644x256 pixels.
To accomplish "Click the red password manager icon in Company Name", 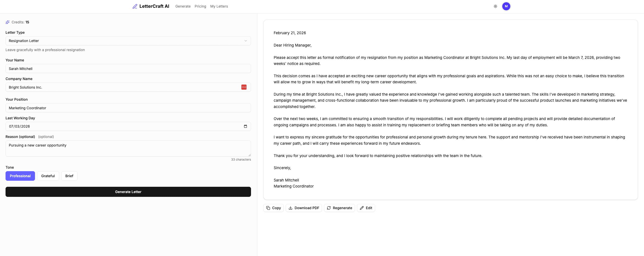I will tap(244, 87).
